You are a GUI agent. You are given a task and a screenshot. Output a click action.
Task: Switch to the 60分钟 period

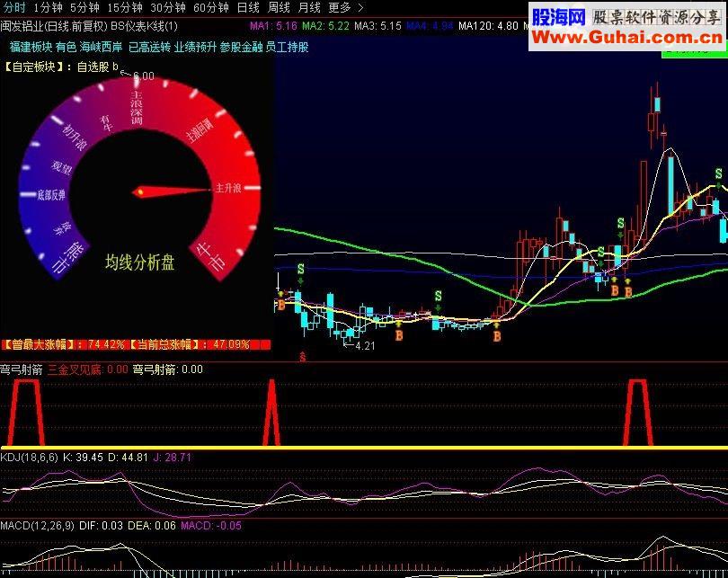pos(211,7)
